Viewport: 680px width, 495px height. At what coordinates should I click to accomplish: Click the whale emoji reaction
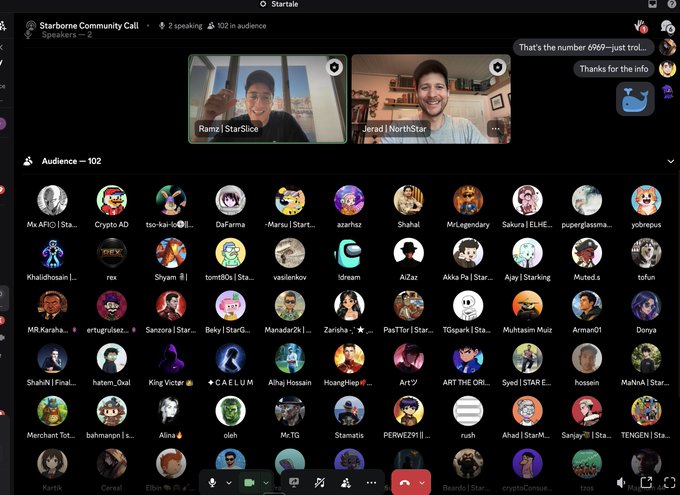tap(635, 99)
